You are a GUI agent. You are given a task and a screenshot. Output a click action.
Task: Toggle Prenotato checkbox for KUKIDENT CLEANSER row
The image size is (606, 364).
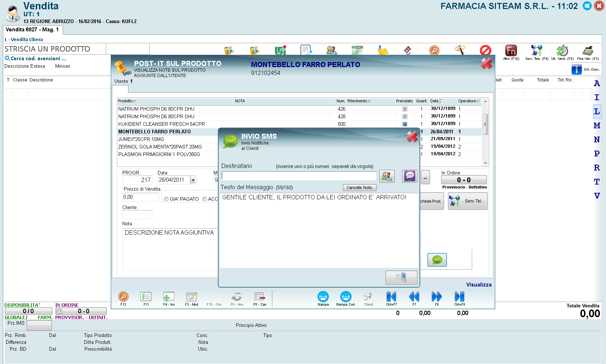pyautogui.click(x=405, y=124)
